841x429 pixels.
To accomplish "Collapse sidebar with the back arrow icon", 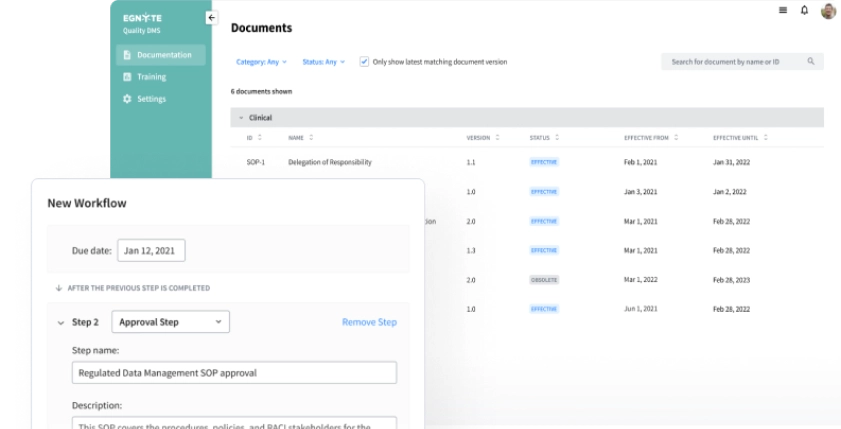I will [x=211, y=17].
